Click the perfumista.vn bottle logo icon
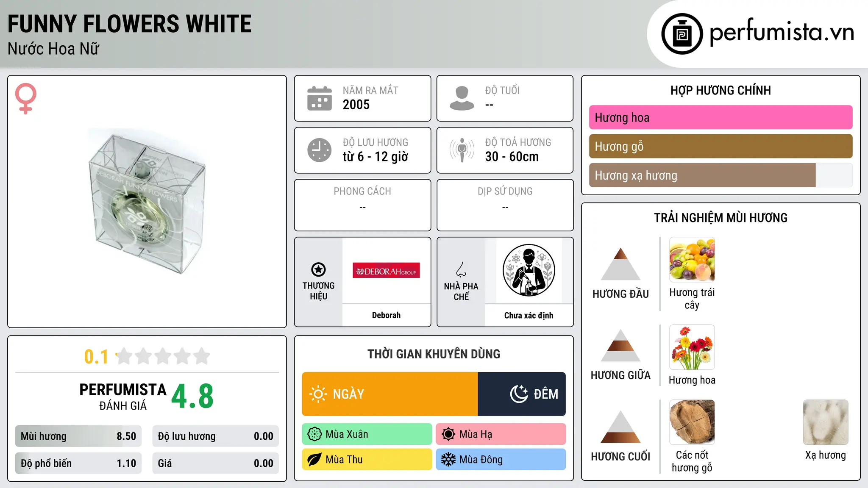 (x=682, y=34)
